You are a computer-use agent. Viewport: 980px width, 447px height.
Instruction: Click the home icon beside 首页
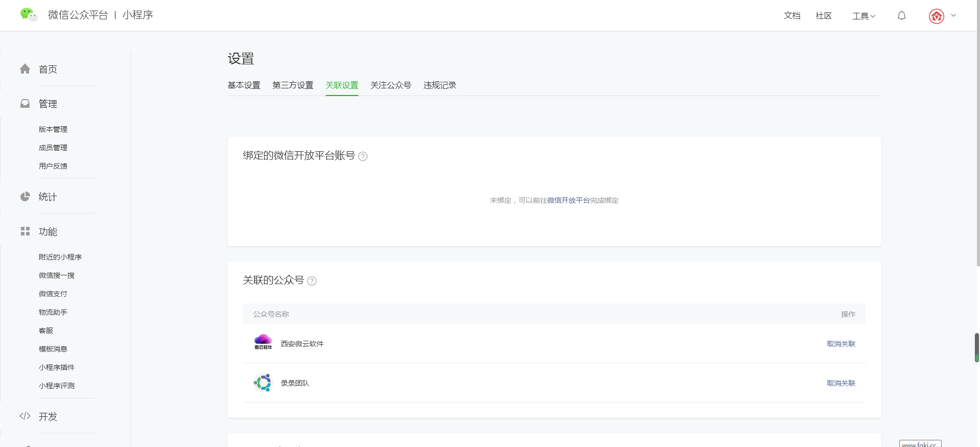(25, 69)
